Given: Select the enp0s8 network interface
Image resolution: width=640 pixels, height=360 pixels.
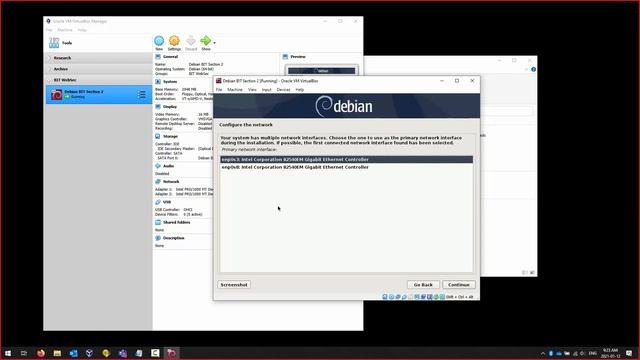Looking at the screenshot, I should pyautogui.click(x=347, y=167).
